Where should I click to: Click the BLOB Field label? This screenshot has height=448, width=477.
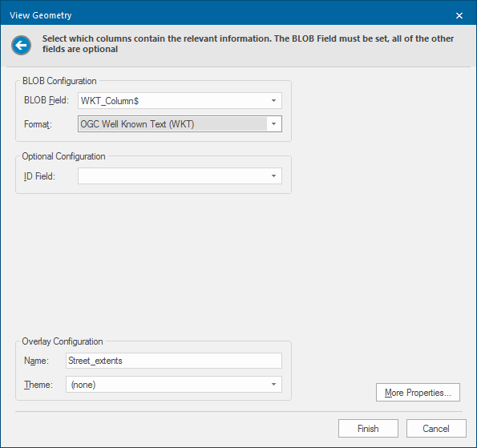click(46, 100)
